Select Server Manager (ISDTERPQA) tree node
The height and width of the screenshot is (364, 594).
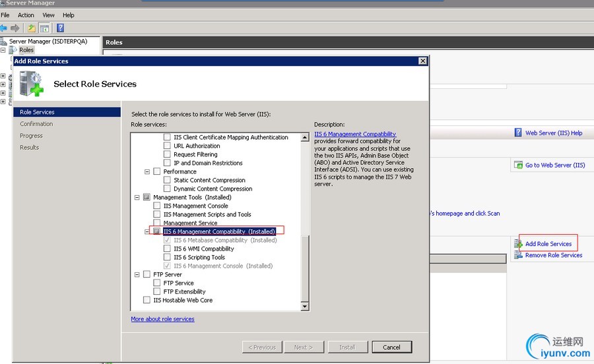pos(48,42)
